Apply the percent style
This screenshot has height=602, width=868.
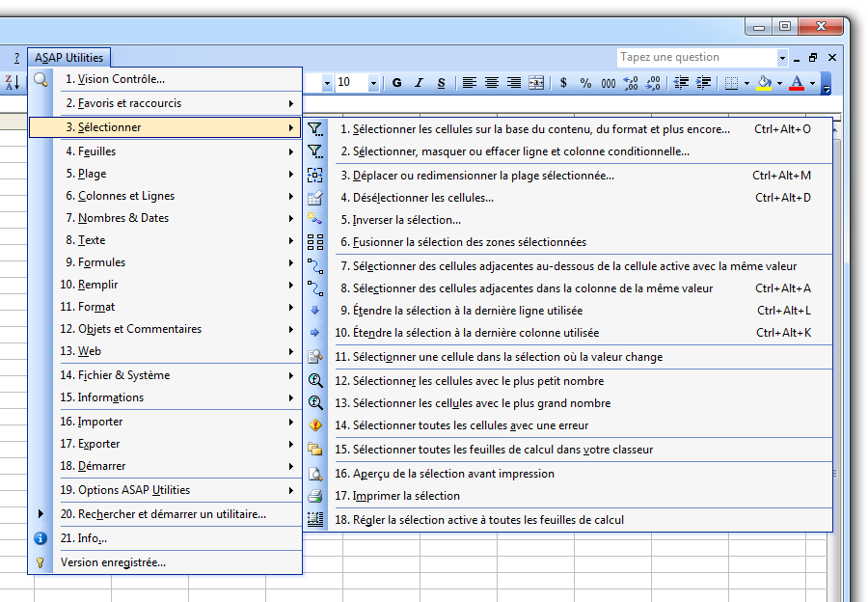pyautogui.click(x=584, y=83)
